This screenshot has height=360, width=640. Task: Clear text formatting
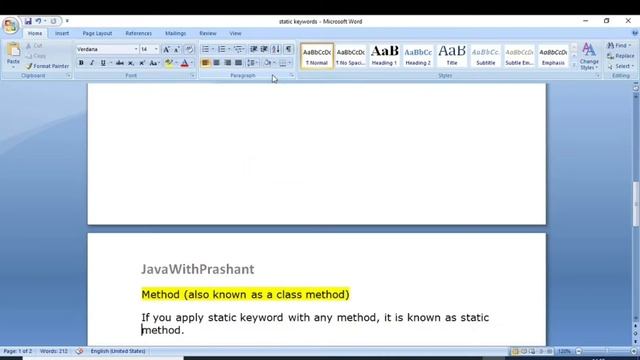(x=189, y=49)
